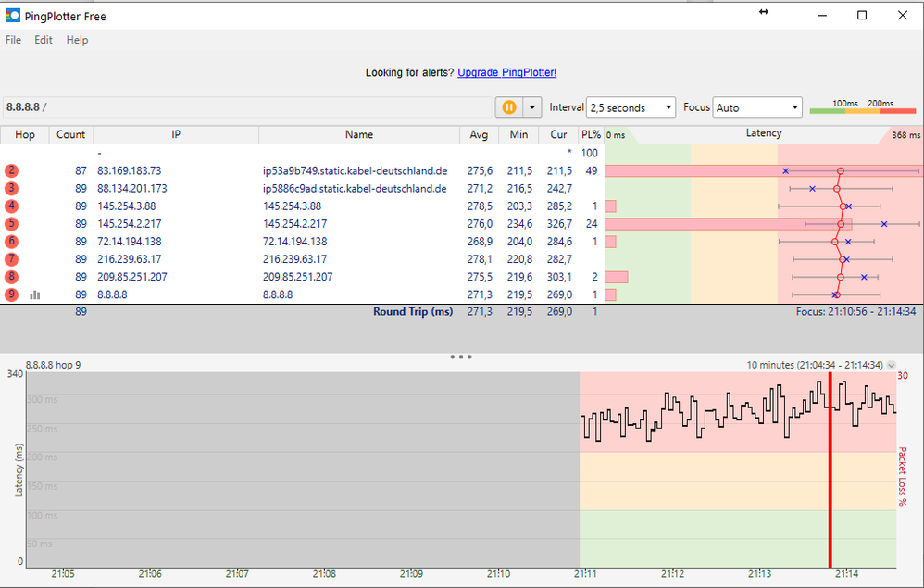
Task: Select the bar-chart icon beside hop 9
Action: (34, 294)
